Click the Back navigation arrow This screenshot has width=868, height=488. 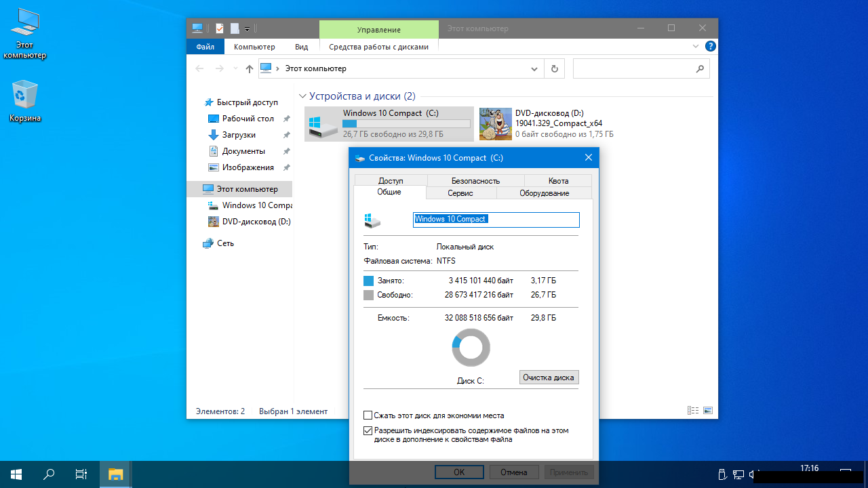[x=199, y=68]
